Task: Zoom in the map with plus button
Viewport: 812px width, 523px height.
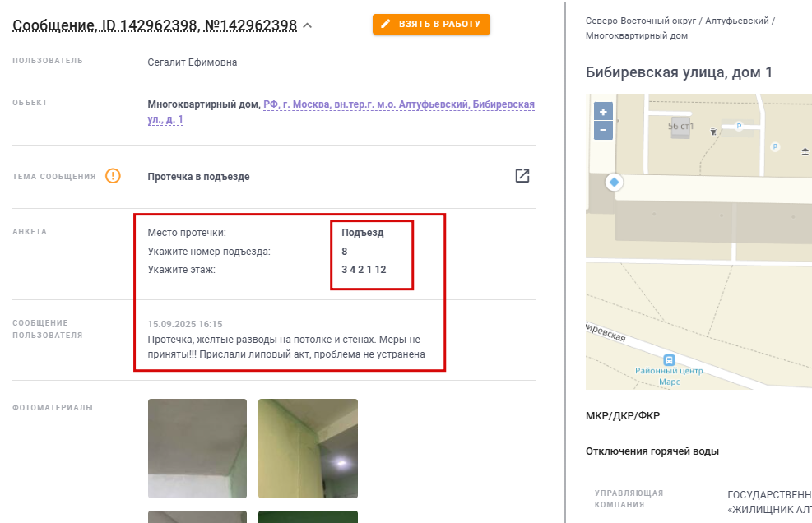Action: tap(603, 111)
